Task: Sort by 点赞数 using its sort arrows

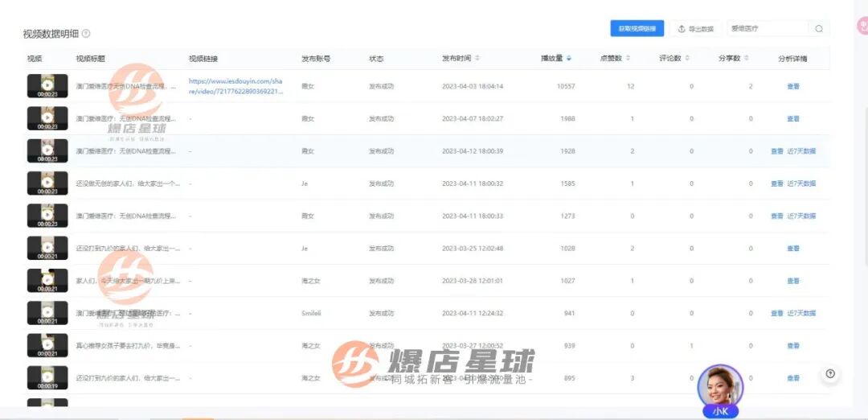Action: (x=628, y=58)
